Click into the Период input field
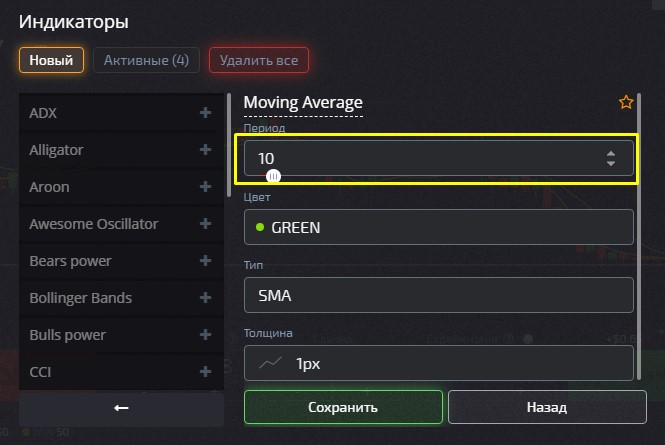Image resolution: width=665 pixels, height=445 pixels. click(420, 158)
